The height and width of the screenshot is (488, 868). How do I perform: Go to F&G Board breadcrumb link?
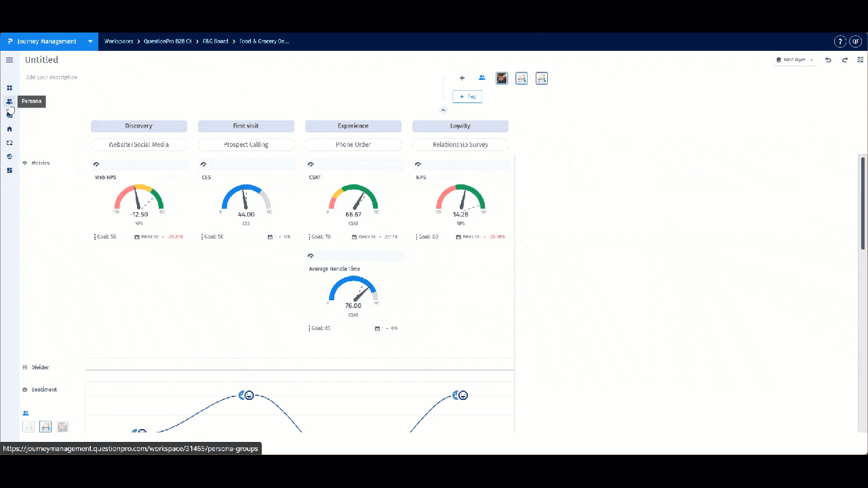[x=216, y=41]
